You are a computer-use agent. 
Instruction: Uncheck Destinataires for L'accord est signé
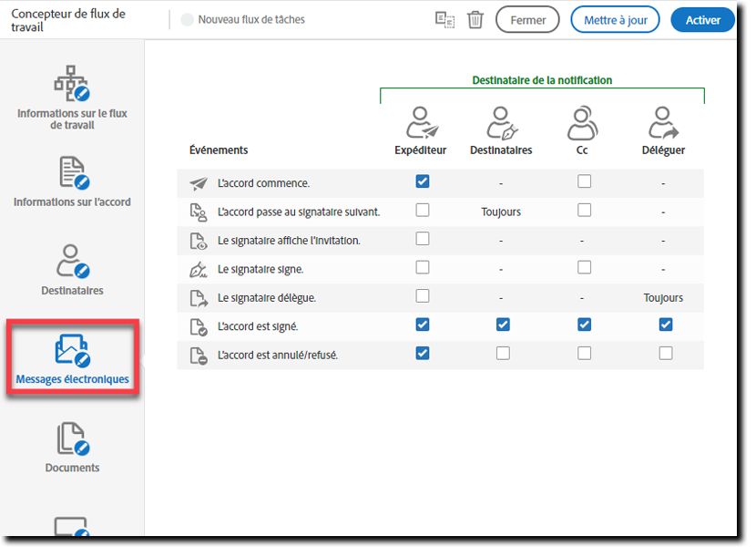(503, 325)
